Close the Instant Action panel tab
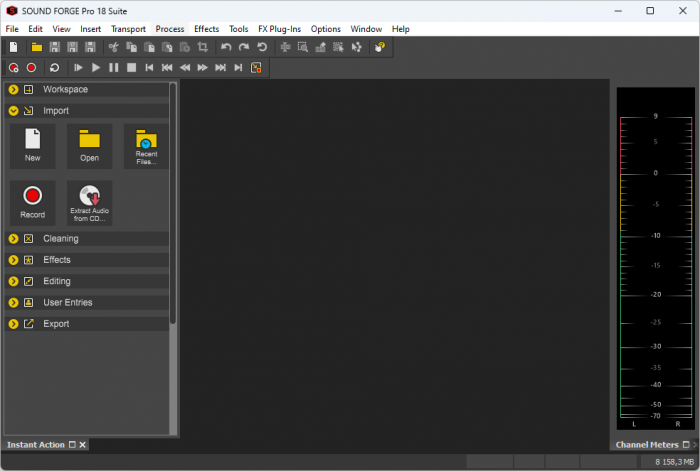The height and width of the screenshot is (471, 700). [x=83, y=444]
